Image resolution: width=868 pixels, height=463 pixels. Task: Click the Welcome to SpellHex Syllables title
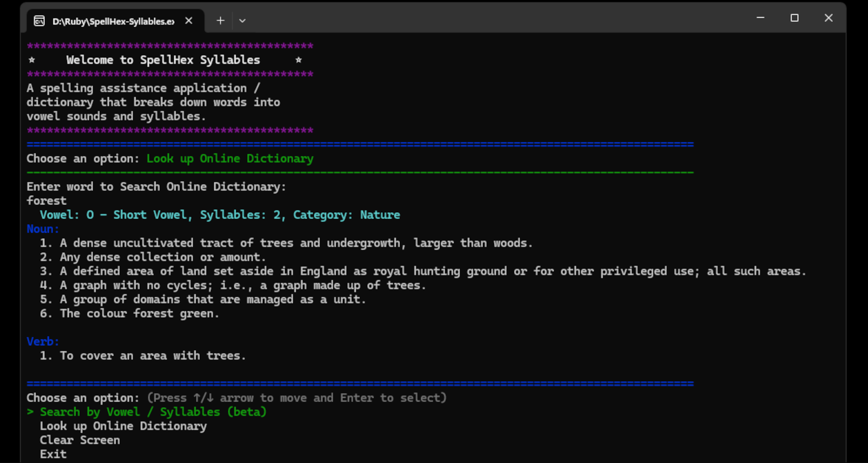[x=163, y=60]
